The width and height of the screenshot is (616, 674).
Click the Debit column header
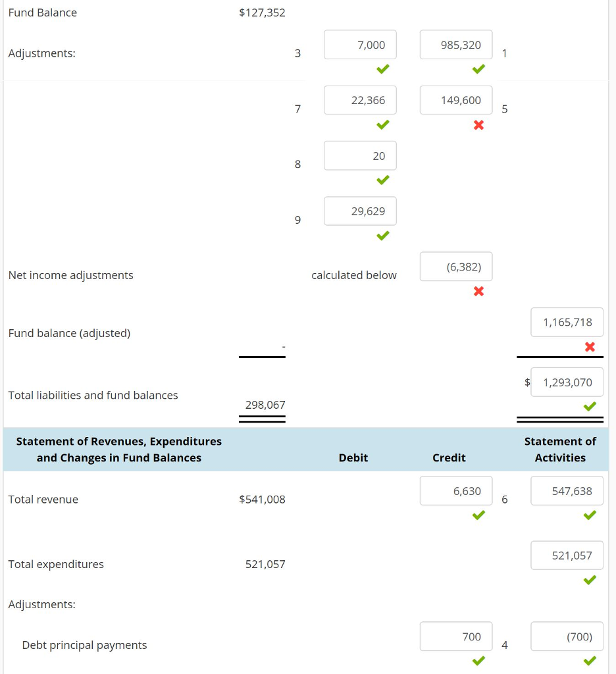[353, 457]
